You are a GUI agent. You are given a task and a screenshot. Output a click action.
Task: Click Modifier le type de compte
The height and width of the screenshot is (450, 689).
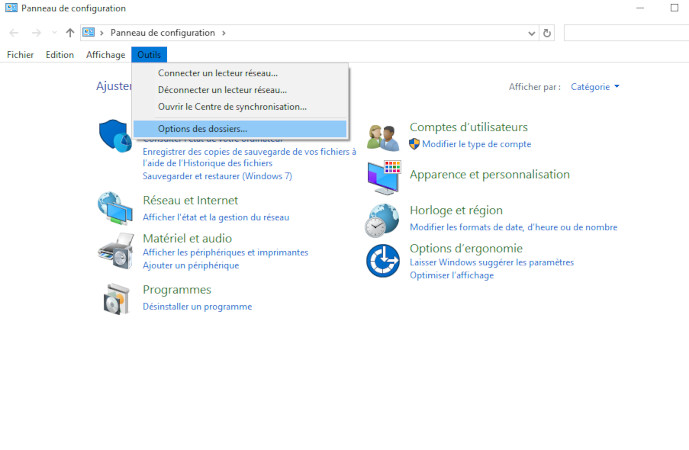(476, 144)
